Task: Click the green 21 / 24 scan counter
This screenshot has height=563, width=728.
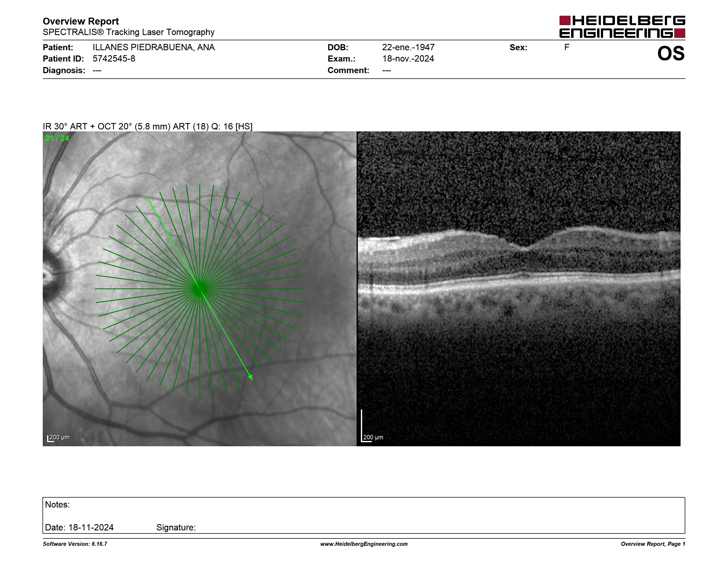Action: 57,138
